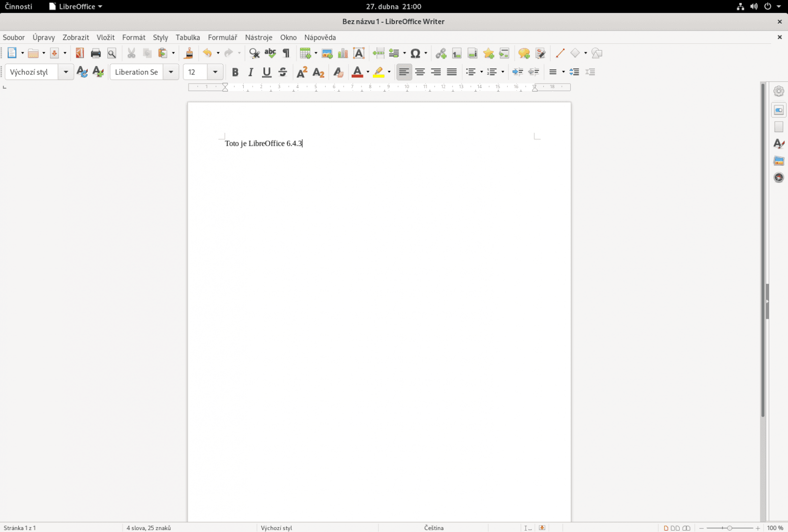The image size is (788, 532).
Task: Toggle bold formatting
Action: click(x=235, y=72)
